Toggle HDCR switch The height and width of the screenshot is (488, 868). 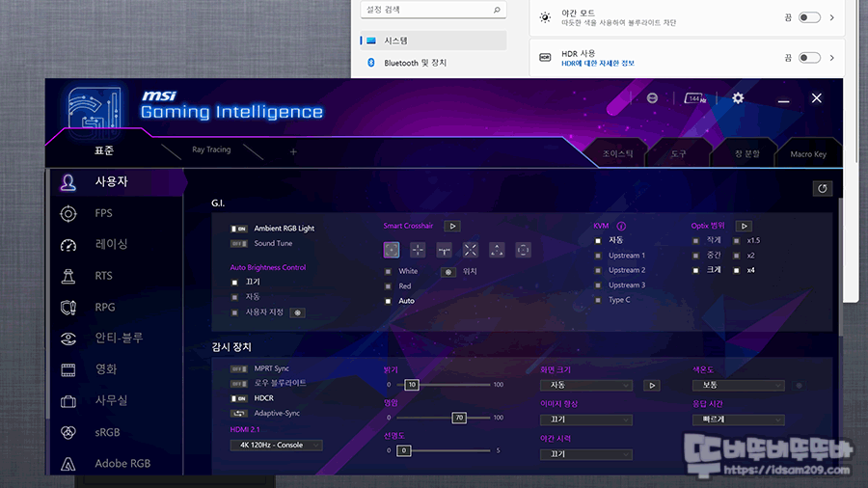pyautogui.click(x=239, y=398)
